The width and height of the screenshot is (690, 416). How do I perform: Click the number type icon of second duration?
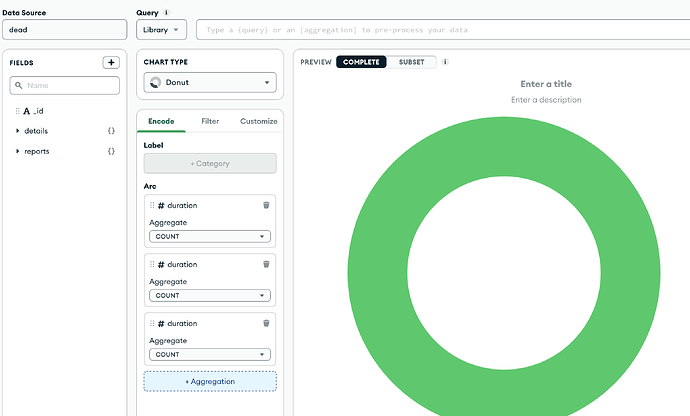coord(161,265)
